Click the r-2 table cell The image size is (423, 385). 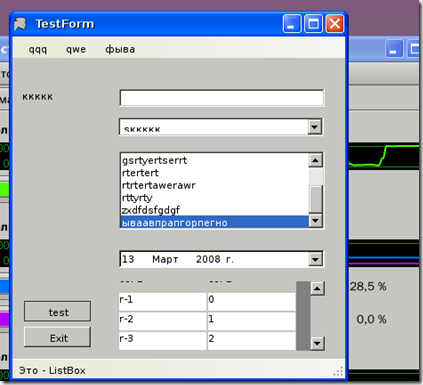click(162, 321)
